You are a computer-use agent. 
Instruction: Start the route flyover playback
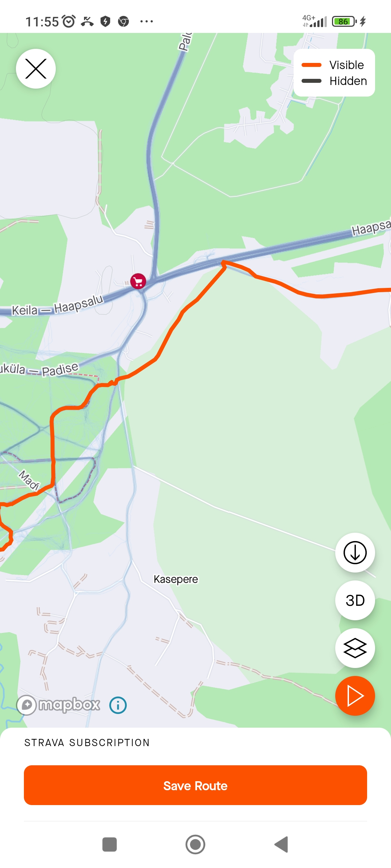[355, 696]
